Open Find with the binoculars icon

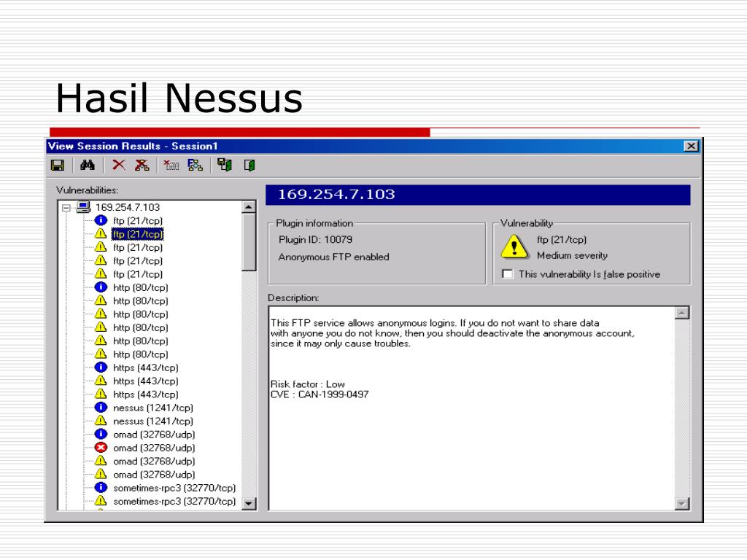click(x=88, y=166)
